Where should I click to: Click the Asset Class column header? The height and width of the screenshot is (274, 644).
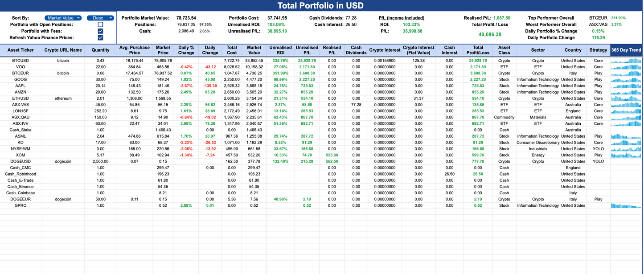coord(504,50)
